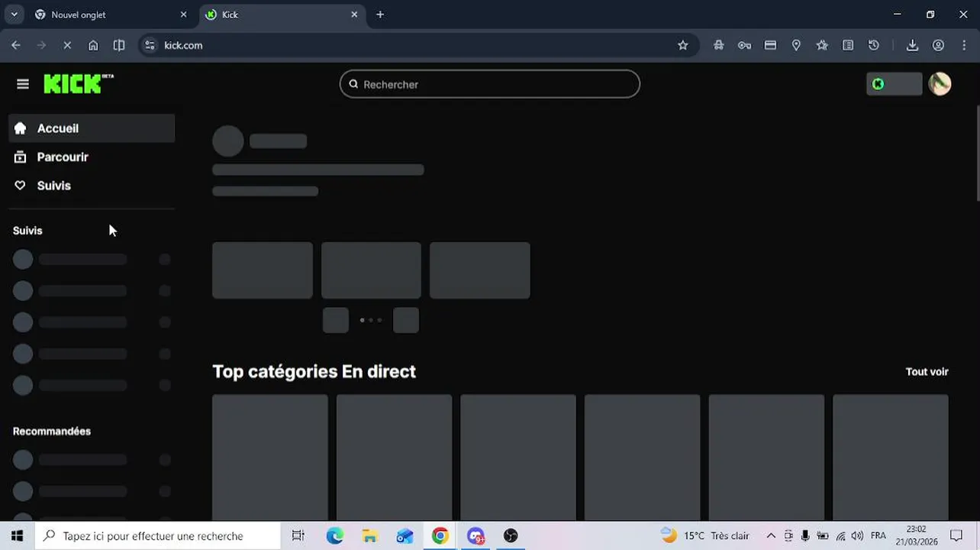Open the Kick hamburger menu
980x550 pixels.
click(23, 84)
